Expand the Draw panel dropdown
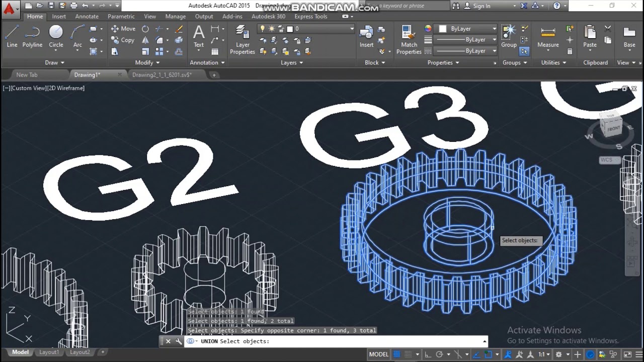Viewport: 644px width, 362px height. 55,63
